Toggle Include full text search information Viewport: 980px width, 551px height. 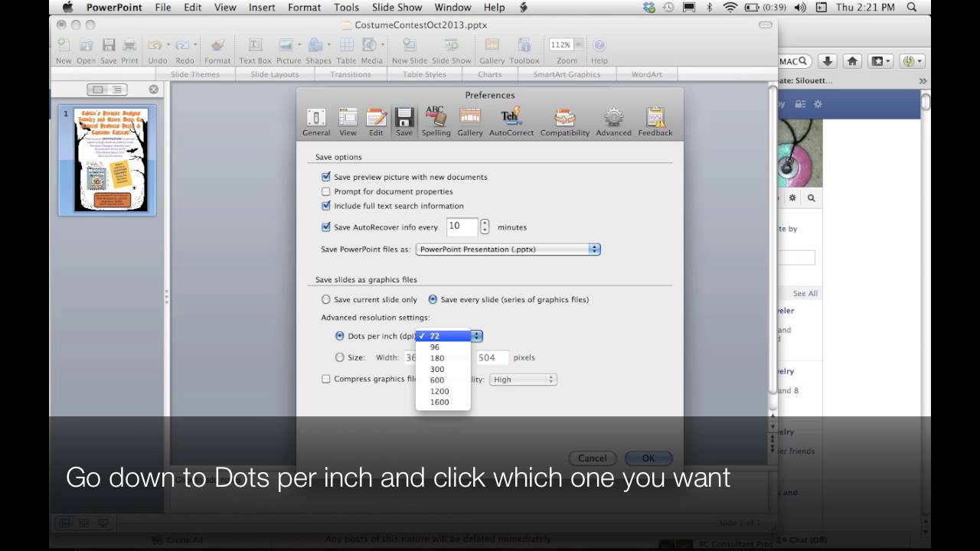pos(326,206)
